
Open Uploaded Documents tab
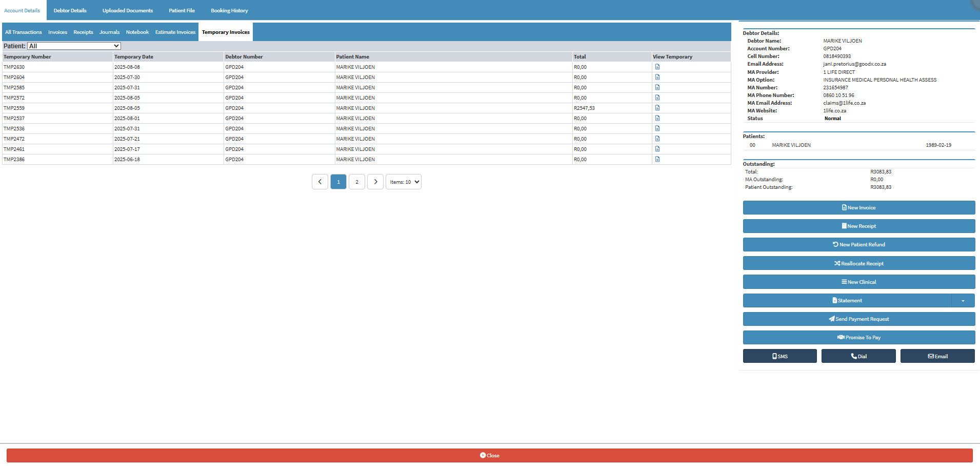coord(128,10)
